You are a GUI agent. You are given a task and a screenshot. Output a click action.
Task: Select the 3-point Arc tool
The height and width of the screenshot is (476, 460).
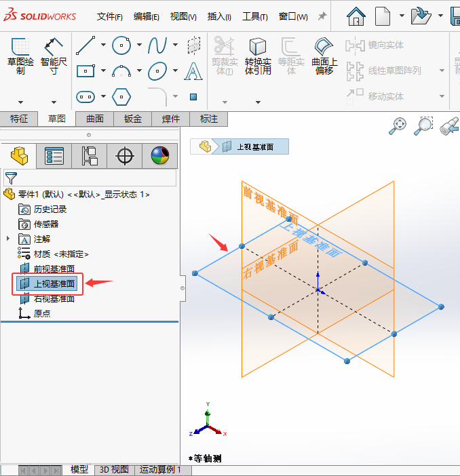point(121,71)
